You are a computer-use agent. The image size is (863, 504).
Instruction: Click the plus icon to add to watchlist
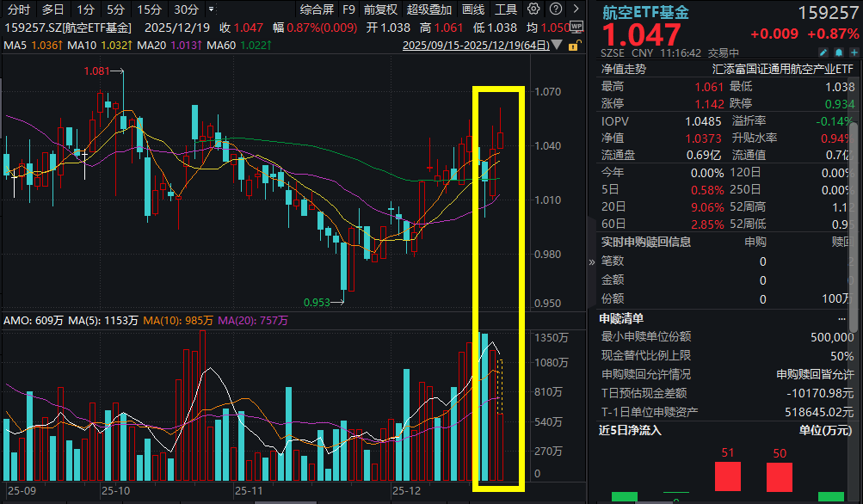tap(854, 52)
